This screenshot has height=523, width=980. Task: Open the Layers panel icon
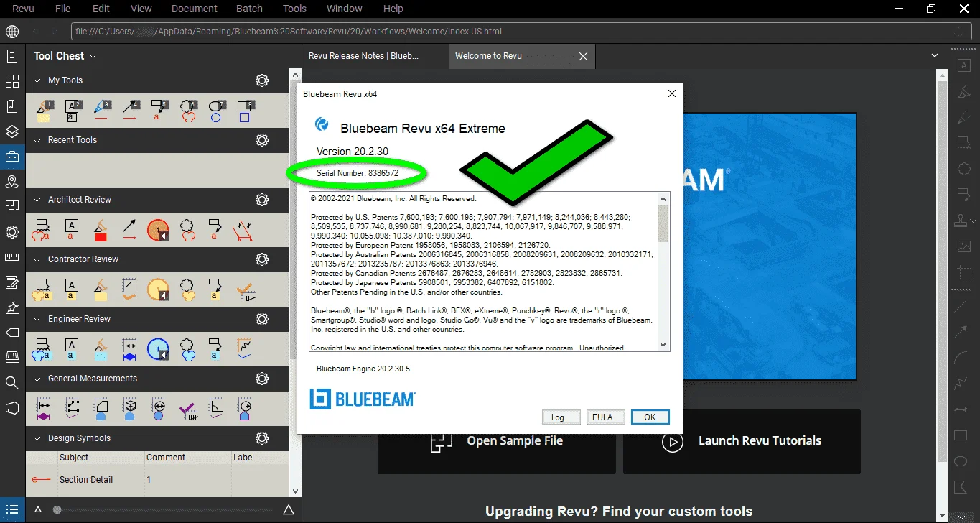click(x=11, y=131)
